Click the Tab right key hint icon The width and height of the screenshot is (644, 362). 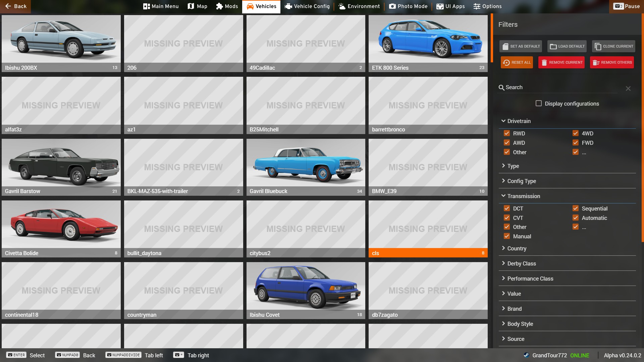[x=178, y=355]
